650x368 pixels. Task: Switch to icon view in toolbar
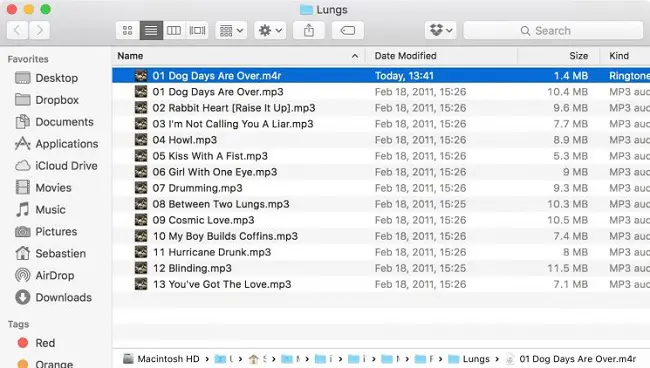128,30
